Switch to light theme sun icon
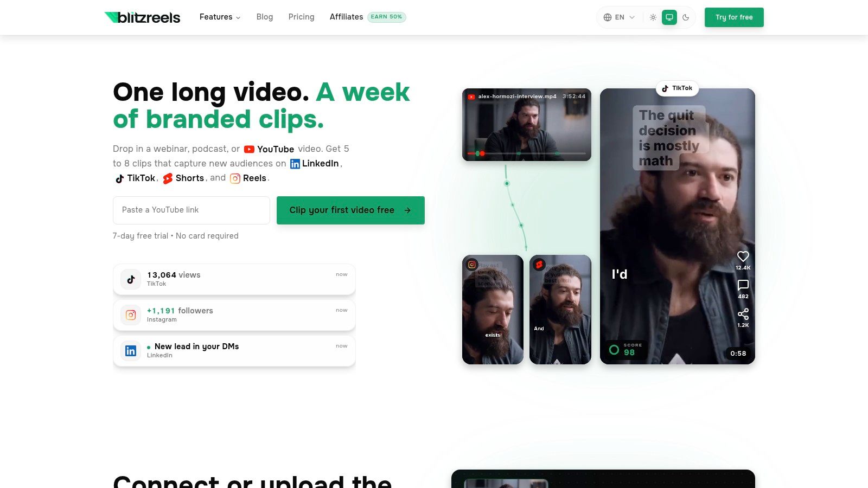Image resolution: width=868 pixels, height=488 pixels. click(653, 17)
